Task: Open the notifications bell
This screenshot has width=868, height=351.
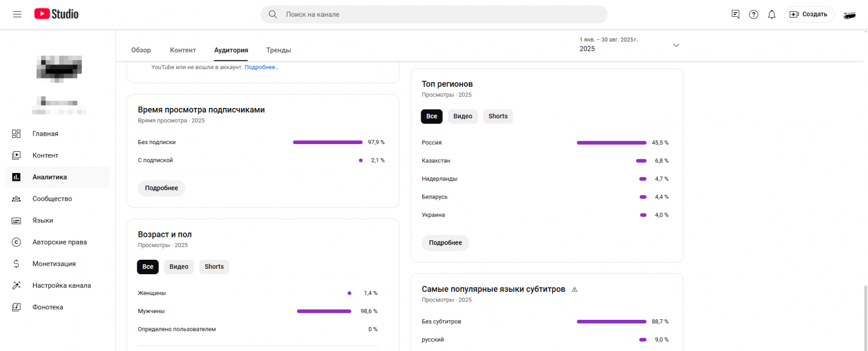Action: click(x=771, y=14)
